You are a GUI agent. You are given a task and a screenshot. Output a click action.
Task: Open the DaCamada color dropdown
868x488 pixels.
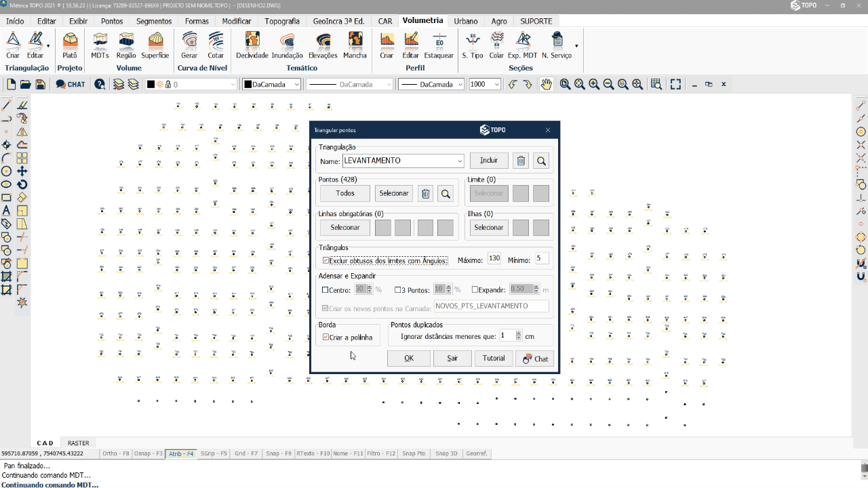296,84
